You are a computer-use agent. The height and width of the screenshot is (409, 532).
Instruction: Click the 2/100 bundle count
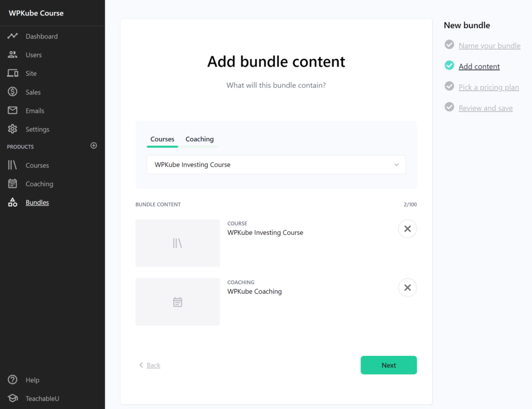[x=410, y=204]
